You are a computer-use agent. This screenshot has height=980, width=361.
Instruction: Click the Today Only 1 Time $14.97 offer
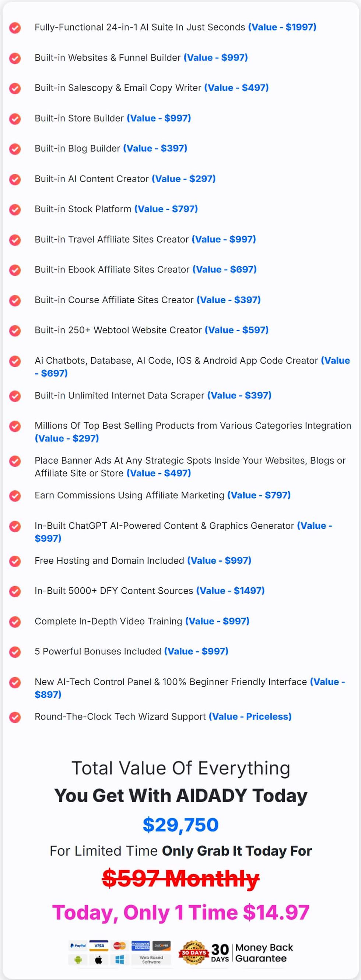click(180, 913)
